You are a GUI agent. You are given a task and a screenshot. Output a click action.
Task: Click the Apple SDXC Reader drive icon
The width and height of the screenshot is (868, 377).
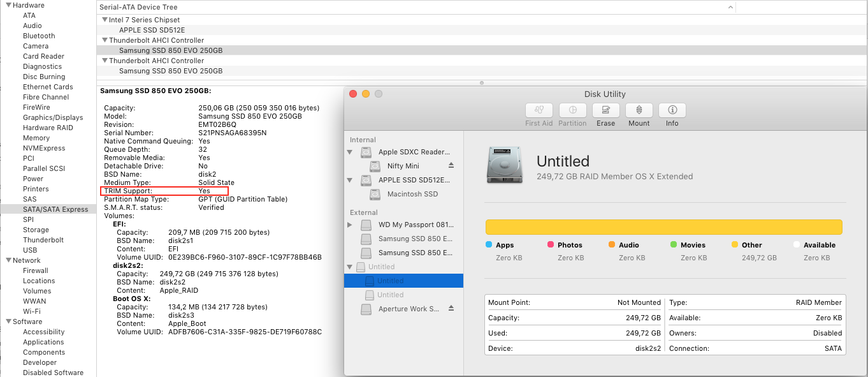[366, 152]
